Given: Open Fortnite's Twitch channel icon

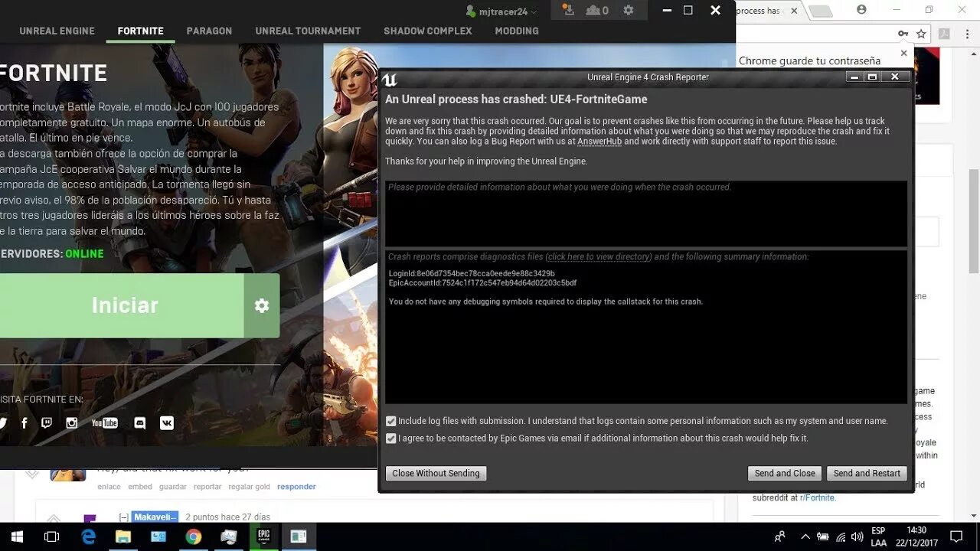Looking at the screenshot, I should (47, 422).
